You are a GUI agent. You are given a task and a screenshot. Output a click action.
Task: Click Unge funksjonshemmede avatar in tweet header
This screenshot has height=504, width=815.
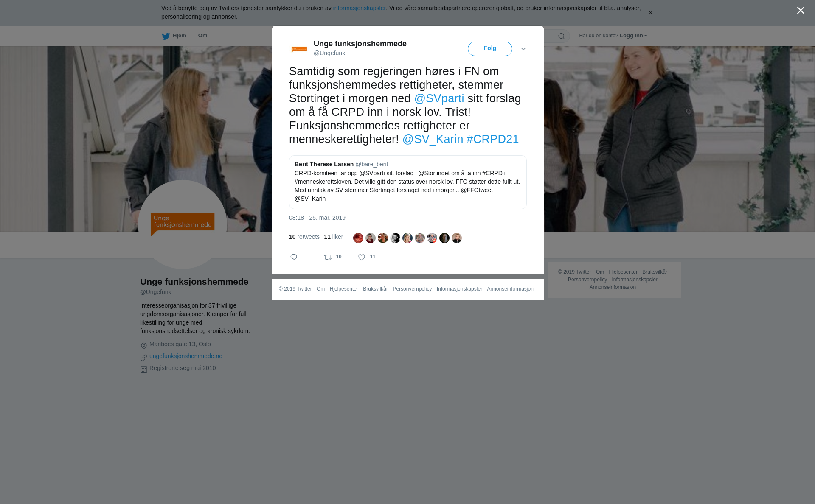point(299,49)
